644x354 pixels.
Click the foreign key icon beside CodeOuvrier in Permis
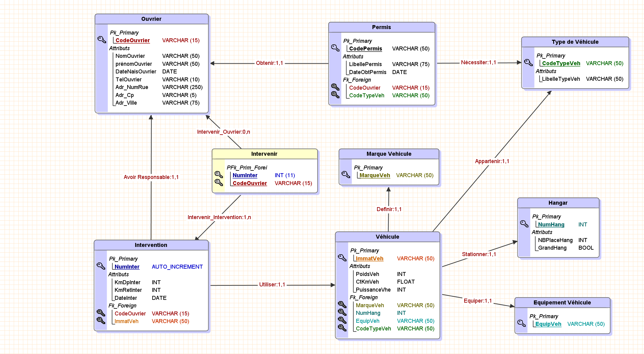335,87
